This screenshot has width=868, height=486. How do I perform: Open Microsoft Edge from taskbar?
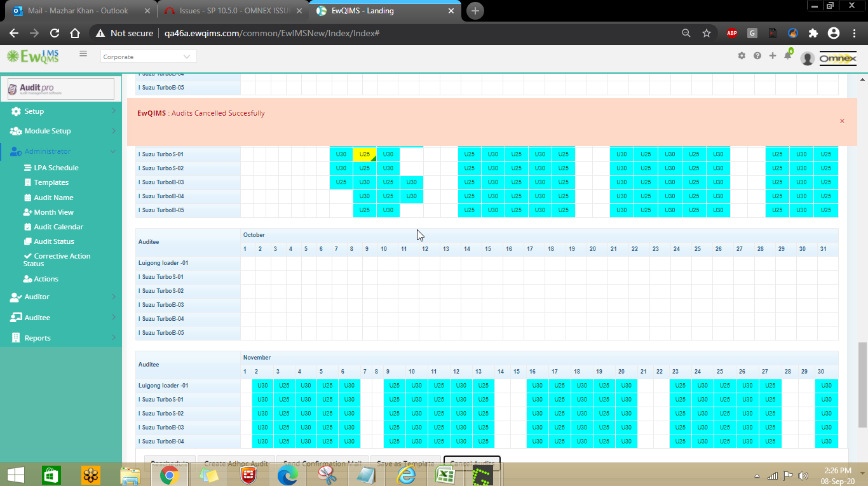click(288, 475)
